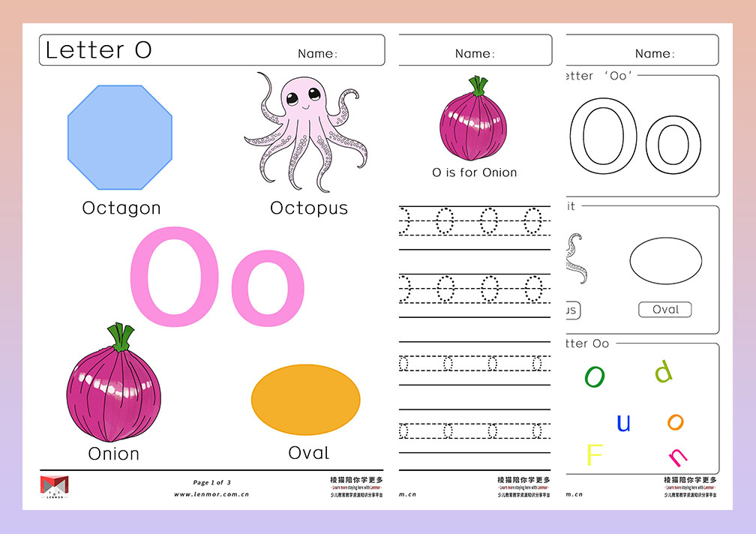Click the 'Octopus' word label
The height and width of the screenshot is (534, 756).
click(x=309, y=208)
